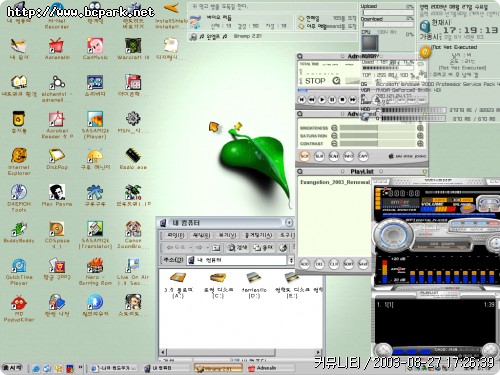This screenshot has height=375, width=500.
Task: Open the red Adrenalin TV desktop icon
Action: click(x=57, y=49)
